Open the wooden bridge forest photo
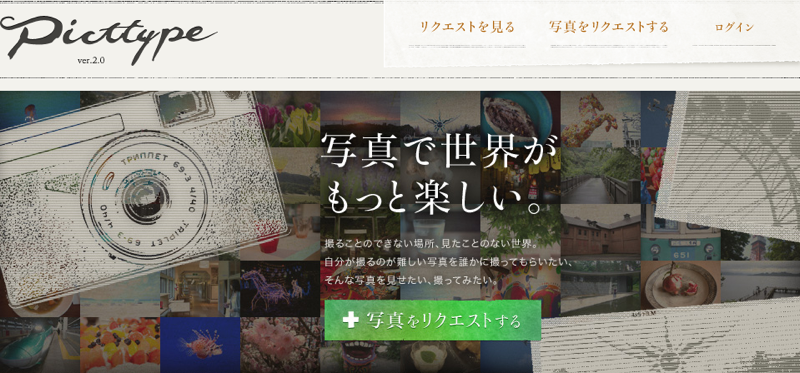 click(x=601, y=176)
